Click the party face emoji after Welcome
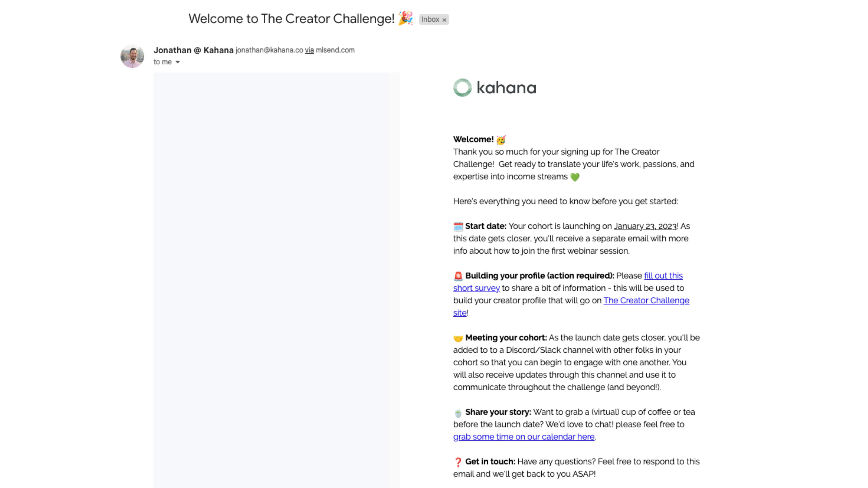The width and height of the screenshot is (868, 488). coord(501,139)
